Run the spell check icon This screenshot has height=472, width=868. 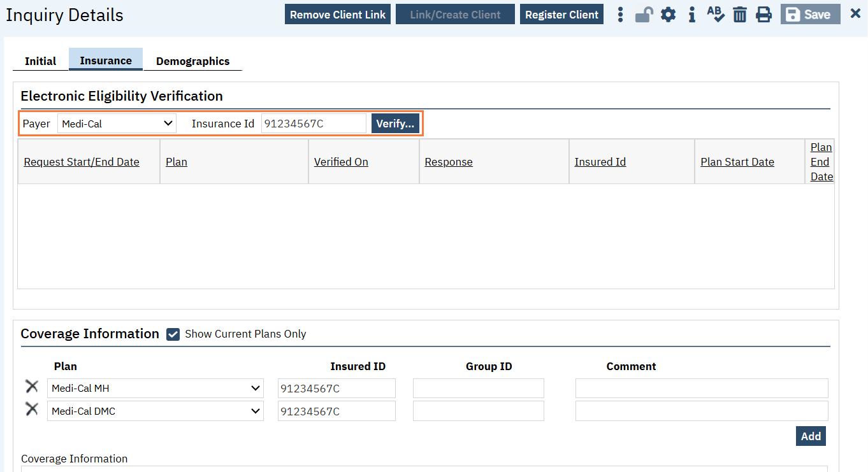716,15
